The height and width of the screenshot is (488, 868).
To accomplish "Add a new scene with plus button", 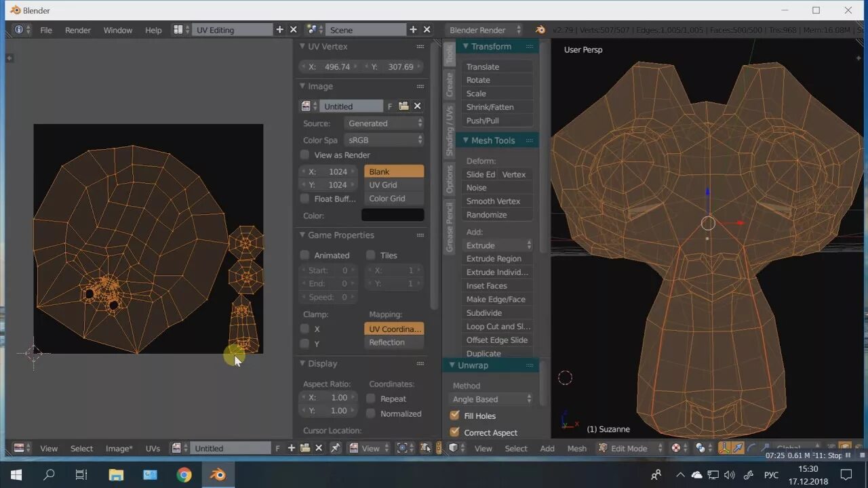I will 413,30.
